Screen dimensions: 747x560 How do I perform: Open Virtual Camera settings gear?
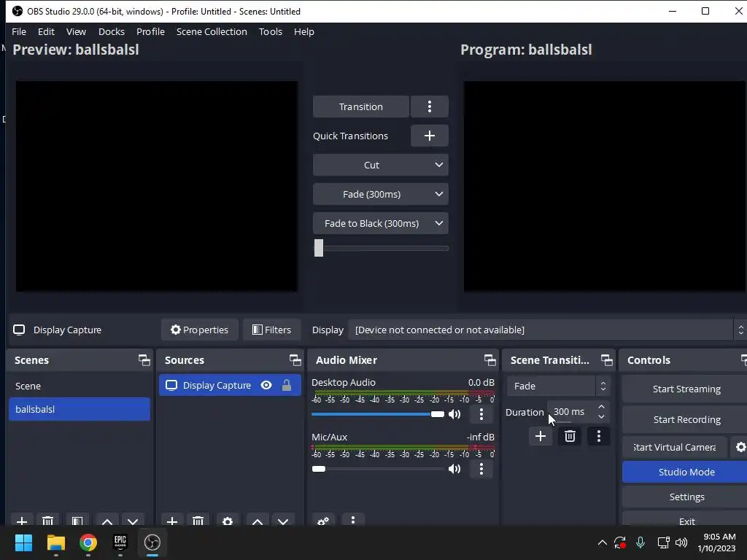(x=740, y=447)
